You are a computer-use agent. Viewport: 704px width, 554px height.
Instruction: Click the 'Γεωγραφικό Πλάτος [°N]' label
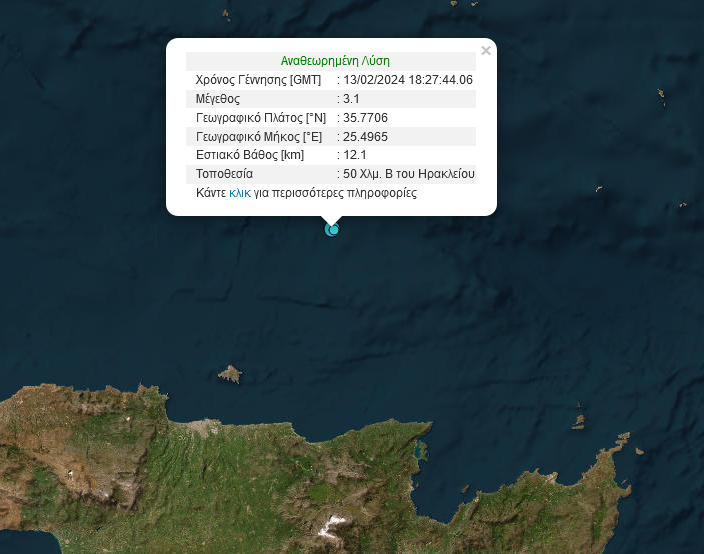point(261,118)
